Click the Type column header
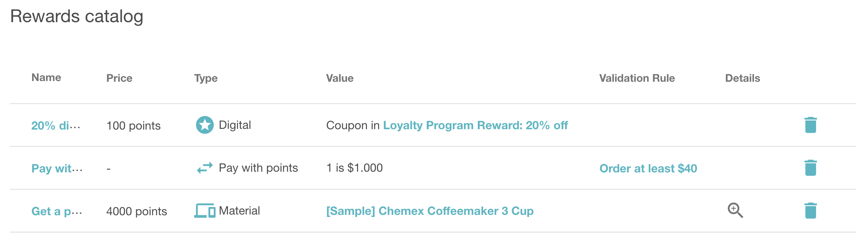 pyautogui.click(x=206, y=79)
